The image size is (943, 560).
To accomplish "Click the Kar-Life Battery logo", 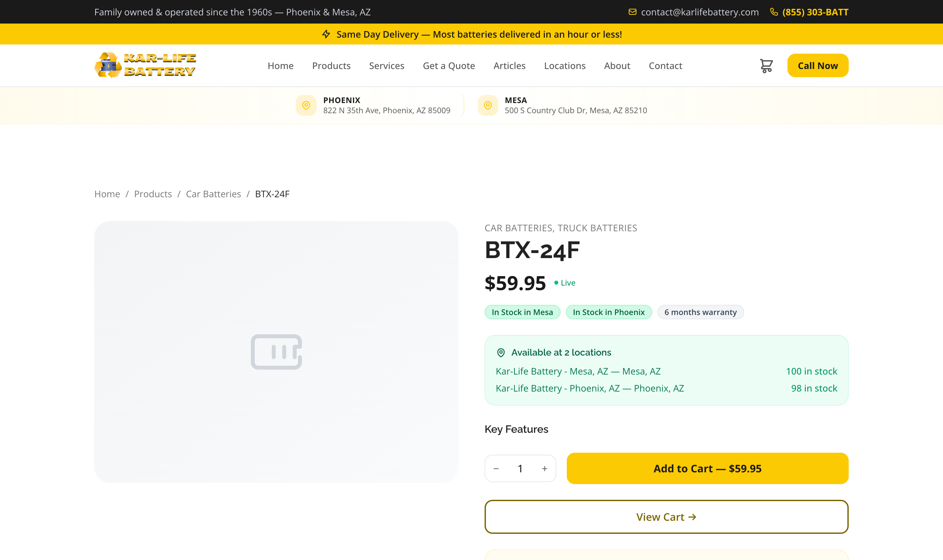I will 145,65.
